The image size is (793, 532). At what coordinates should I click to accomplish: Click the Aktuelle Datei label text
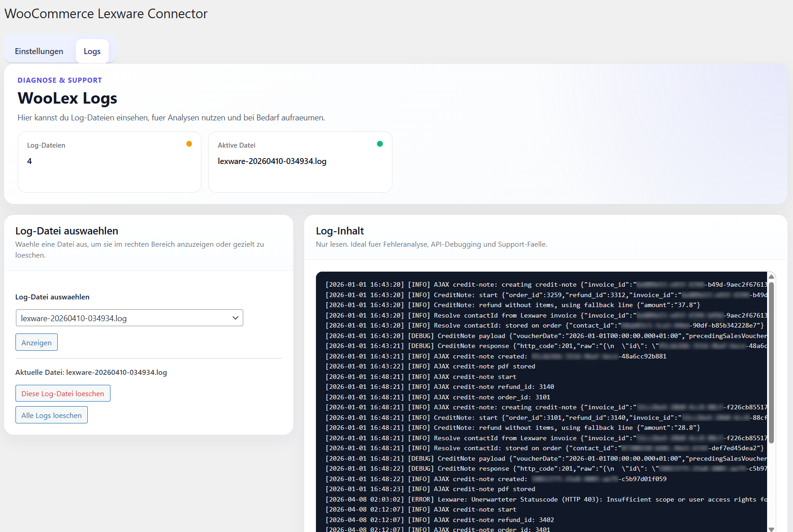point(91,373)
